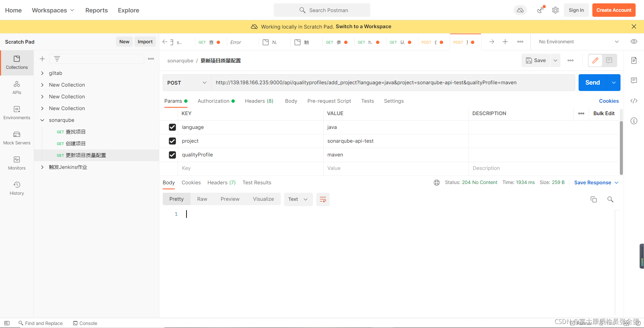Screen dimensions: 644x328
Task: Toggle the wrap lines icon in response
Action: click(323, 199)
